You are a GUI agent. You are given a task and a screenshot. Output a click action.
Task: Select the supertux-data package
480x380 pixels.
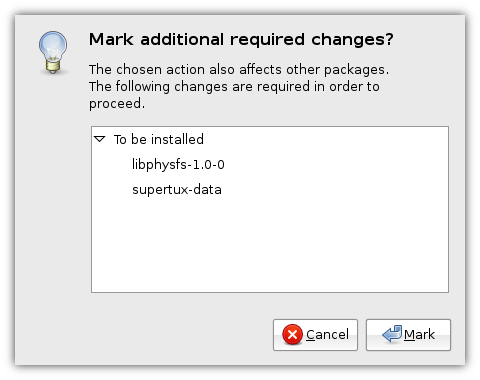pos(177,189)
